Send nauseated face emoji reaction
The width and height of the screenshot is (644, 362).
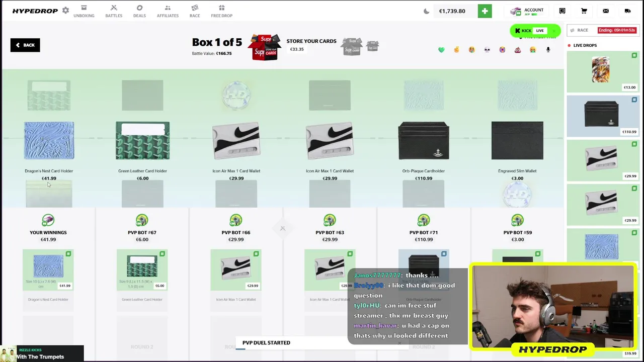coord(533,50)
